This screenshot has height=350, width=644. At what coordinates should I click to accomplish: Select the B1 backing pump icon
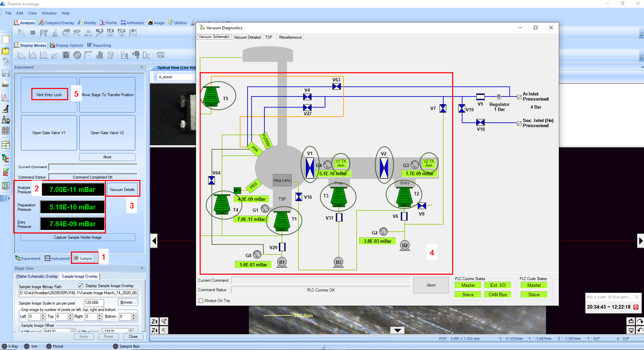[x=282, y=262]
